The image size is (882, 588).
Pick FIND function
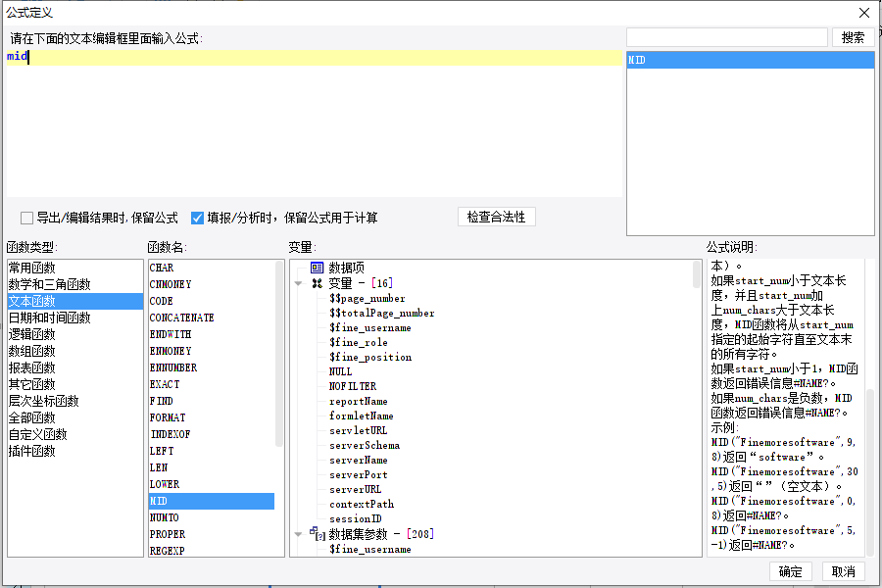(212, 401)
